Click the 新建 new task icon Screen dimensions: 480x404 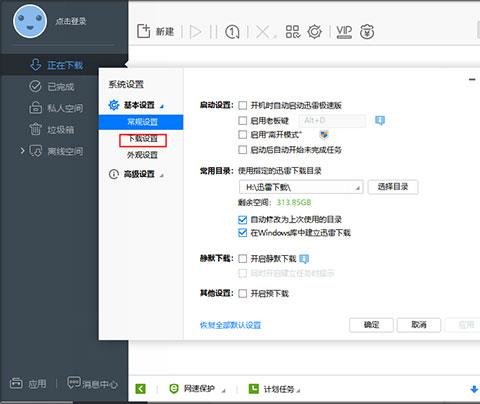pos(144,31)
